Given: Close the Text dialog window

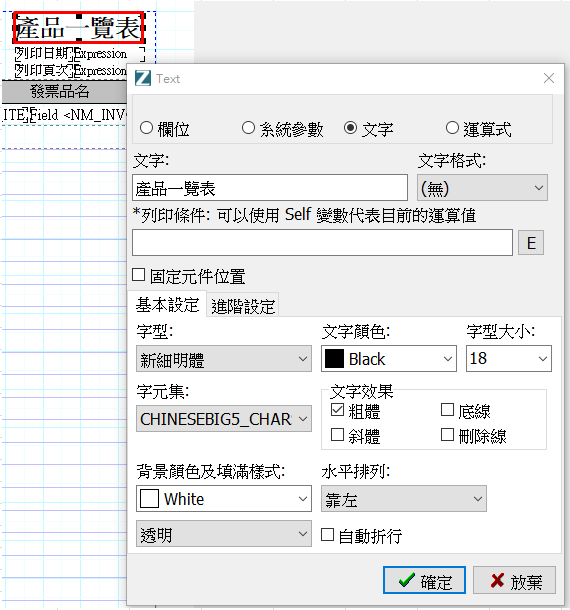Looking at the screenshot, I should click(549, 78).
